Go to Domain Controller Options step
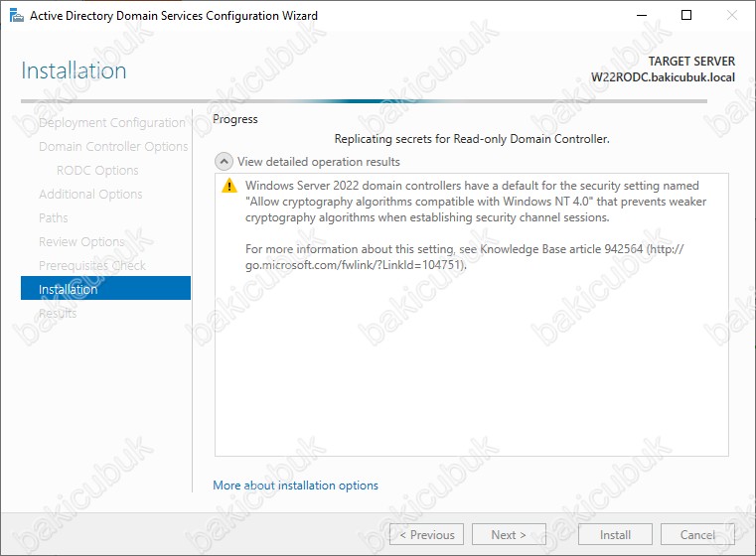The height and width of the screenshot is (556, 756). pyautogui.click(x=112, y=147)
